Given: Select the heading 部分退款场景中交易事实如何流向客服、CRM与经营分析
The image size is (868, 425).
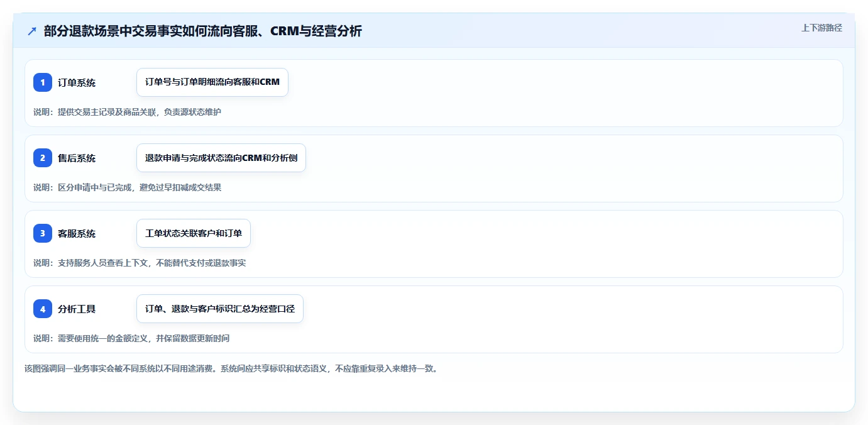Looking at the screenshot, I should pos(203,31).
